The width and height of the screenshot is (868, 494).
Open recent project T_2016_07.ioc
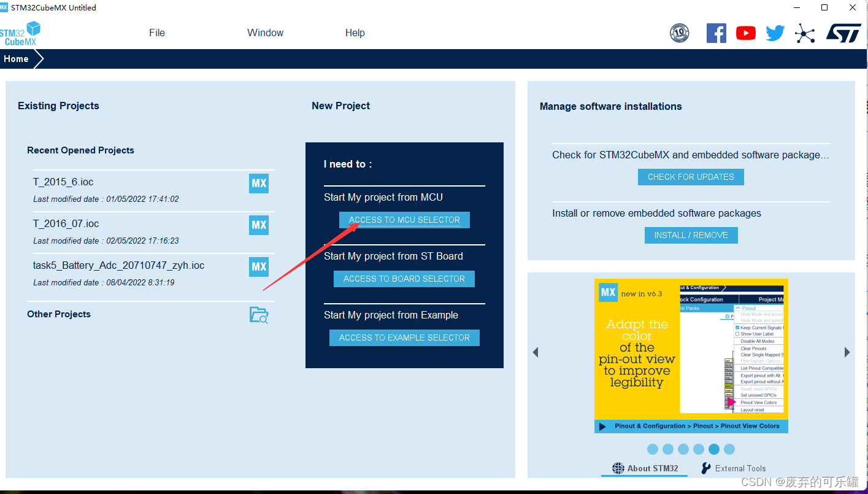click(x=66, y=224)
